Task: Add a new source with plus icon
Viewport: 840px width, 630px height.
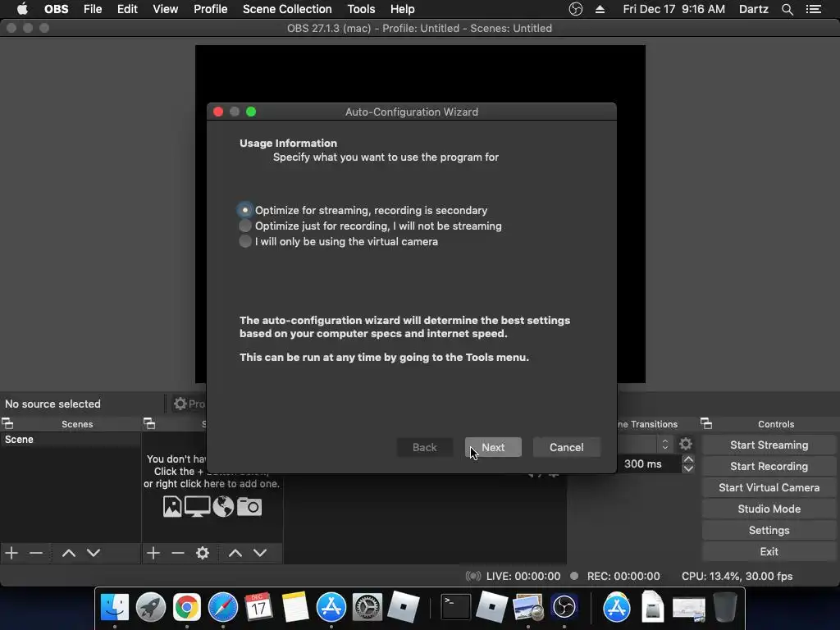Action: pos(153,553)
